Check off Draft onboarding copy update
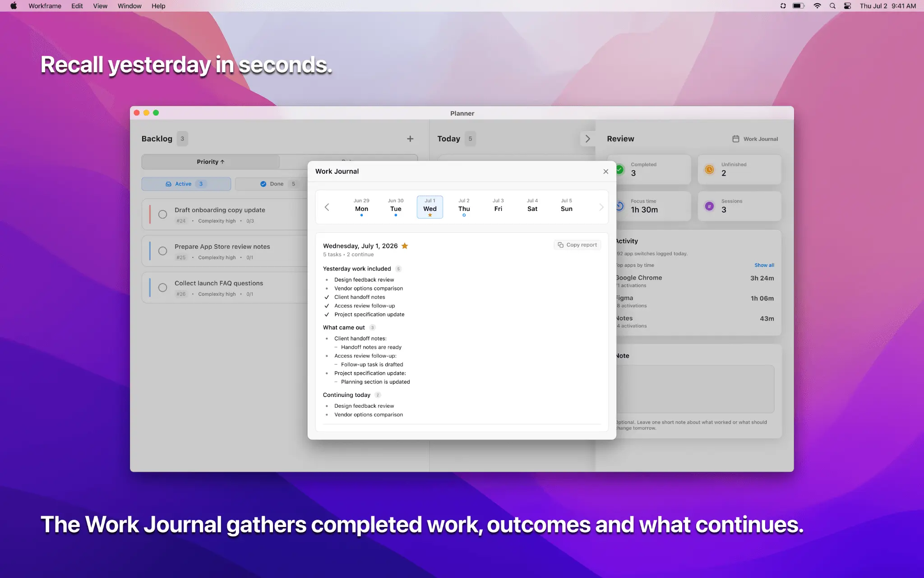Image resolution: width=924 pixels, height=578 pixels. (162, 214)
